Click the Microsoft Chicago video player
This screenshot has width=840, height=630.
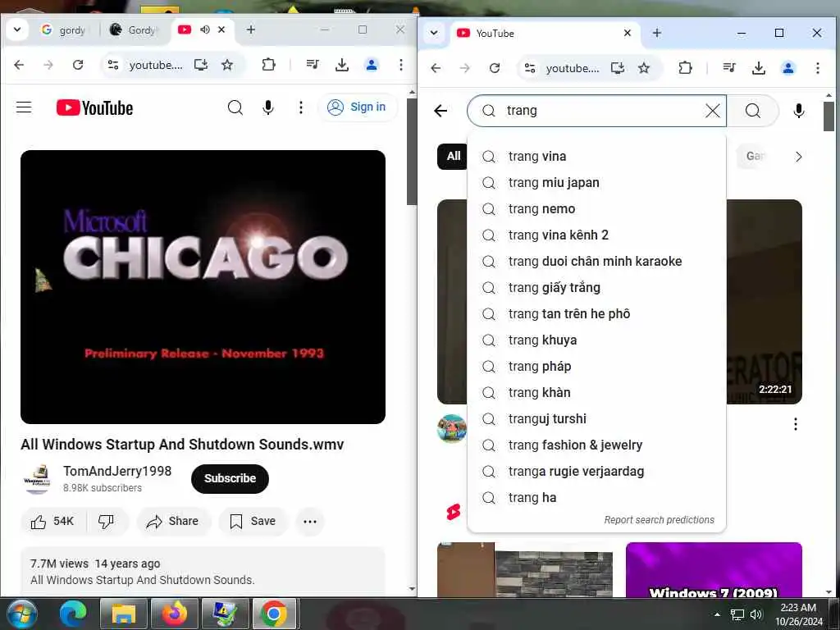pyautogui.click(x=203, y=287)
